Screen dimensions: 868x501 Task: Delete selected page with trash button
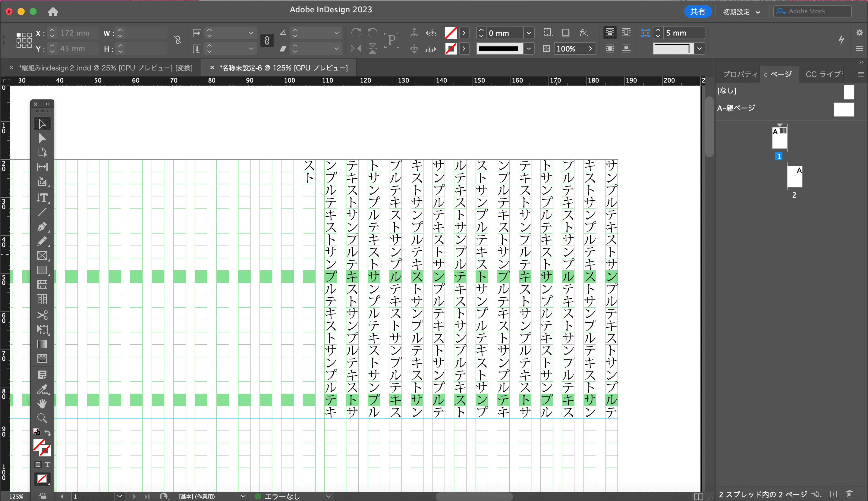click(849, 494)
